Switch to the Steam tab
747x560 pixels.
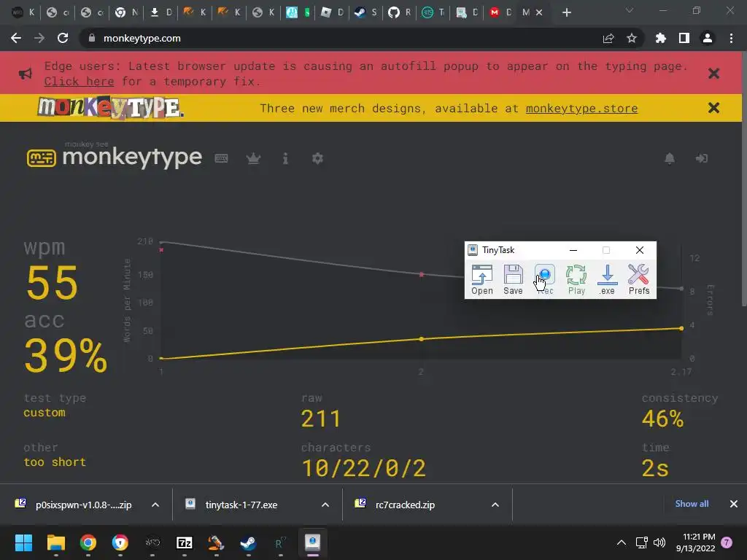[x=365, y=12]
